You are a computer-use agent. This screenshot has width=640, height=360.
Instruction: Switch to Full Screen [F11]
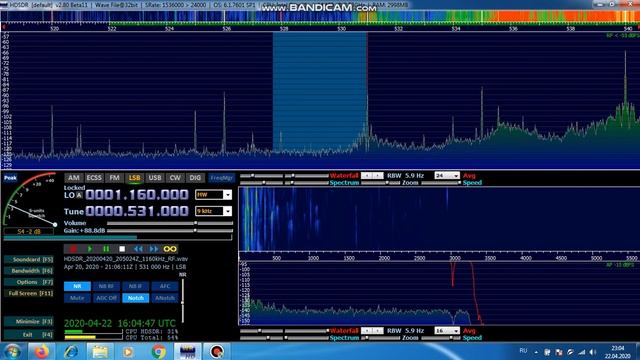[x=29, y=293]
